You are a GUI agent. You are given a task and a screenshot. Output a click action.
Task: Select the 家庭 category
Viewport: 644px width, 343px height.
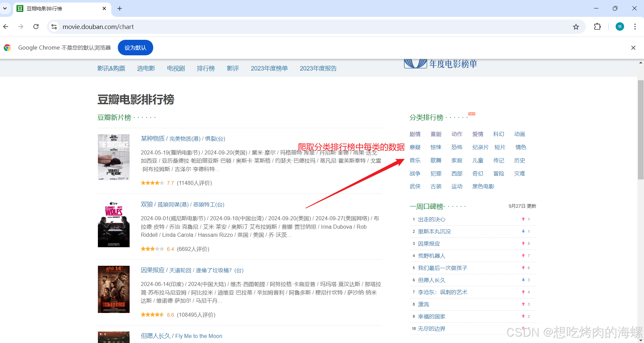[457, 161]
